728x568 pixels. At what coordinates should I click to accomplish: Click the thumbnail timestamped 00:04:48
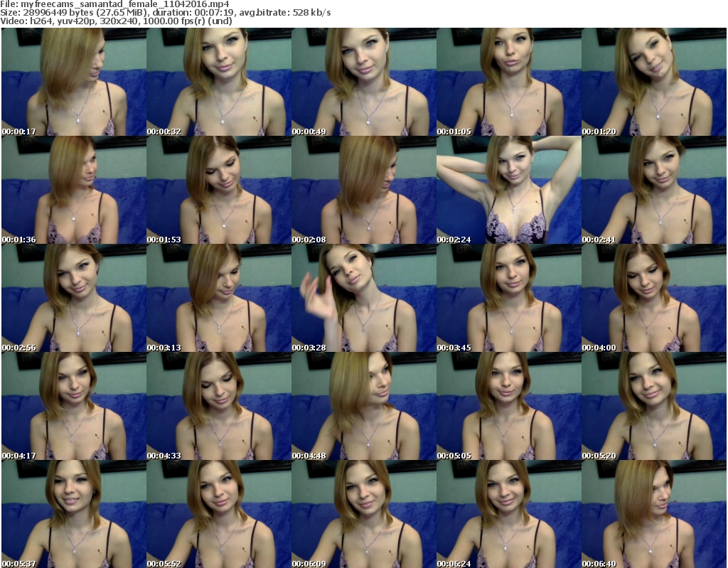tap(363, 406)
